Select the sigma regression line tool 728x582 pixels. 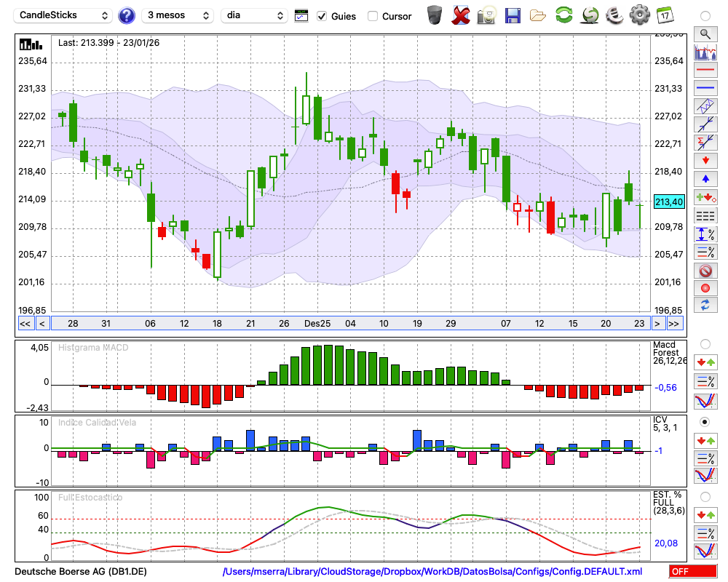[x=705, y=143]
